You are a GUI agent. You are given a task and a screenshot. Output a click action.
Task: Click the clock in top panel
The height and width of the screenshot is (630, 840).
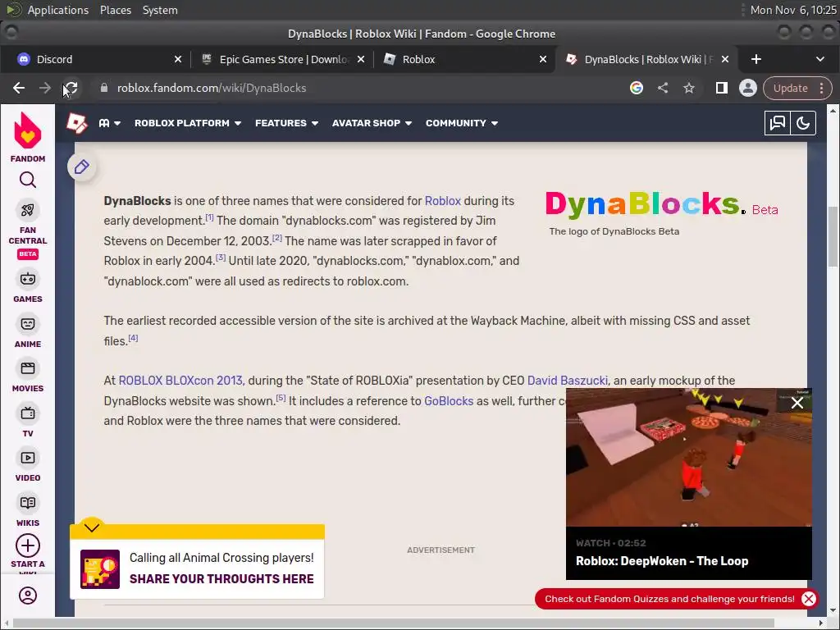(x=793, y=10)
